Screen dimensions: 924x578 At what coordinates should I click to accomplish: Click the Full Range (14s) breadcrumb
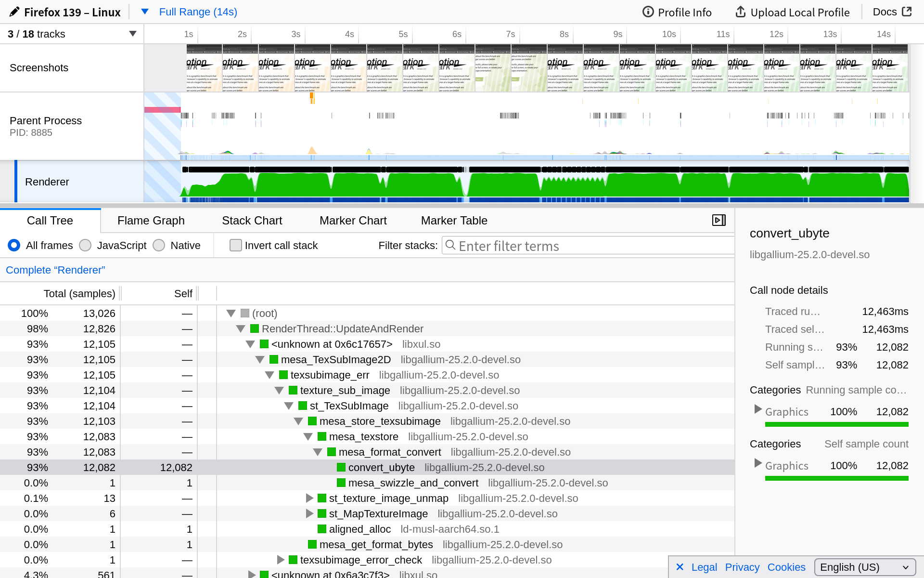coord(198,12)
